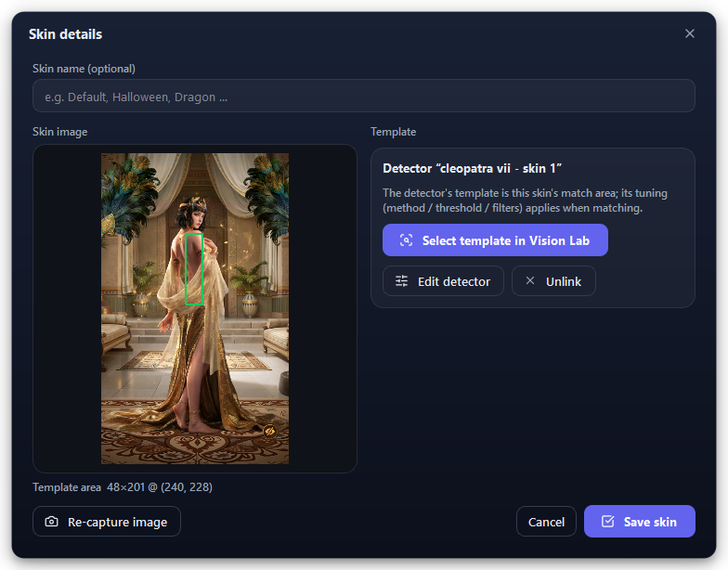Click the Cleopatra skin image preview
This screenshot has width=728, height=570.
195,308
